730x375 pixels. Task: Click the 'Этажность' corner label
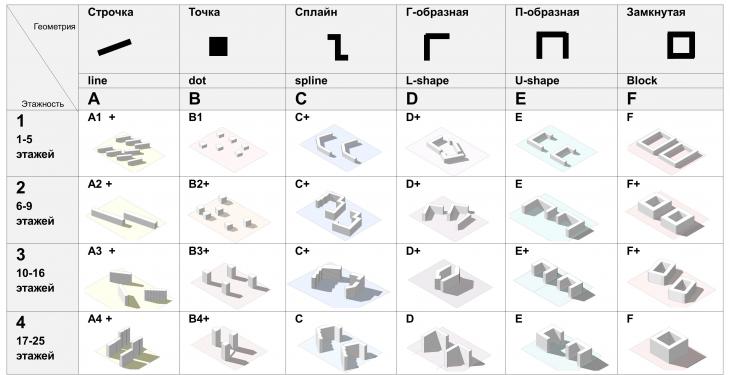[43, 104]
